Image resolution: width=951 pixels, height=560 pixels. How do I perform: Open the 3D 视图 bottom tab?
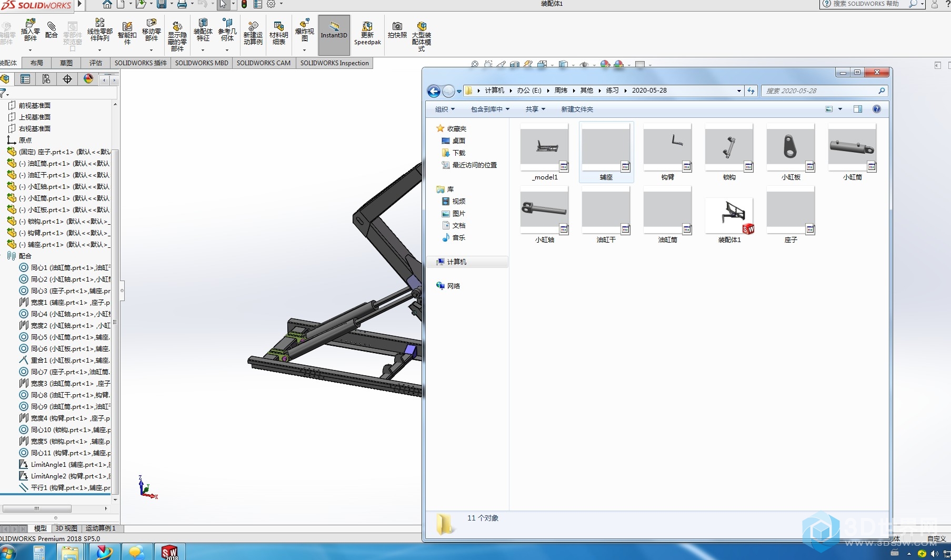(x=66, y=528)
